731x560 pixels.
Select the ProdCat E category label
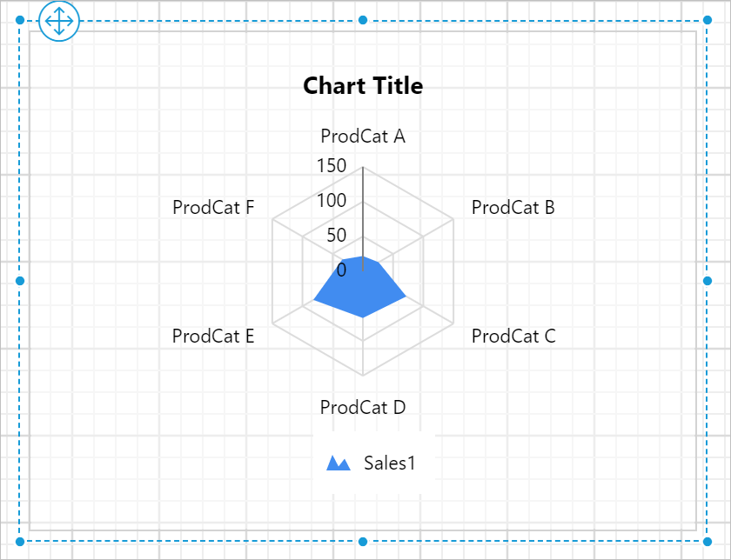click(x=213, y=336)
